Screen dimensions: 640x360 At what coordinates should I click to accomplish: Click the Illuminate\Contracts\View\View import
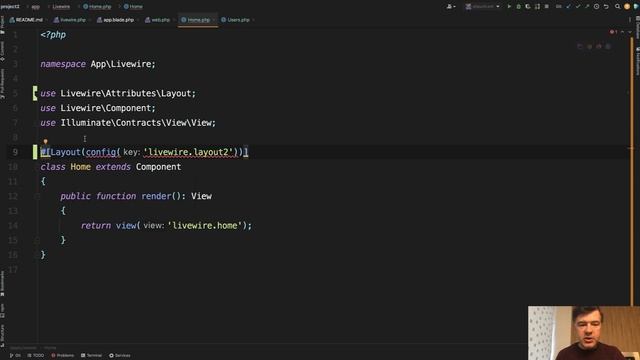point(138,123)
